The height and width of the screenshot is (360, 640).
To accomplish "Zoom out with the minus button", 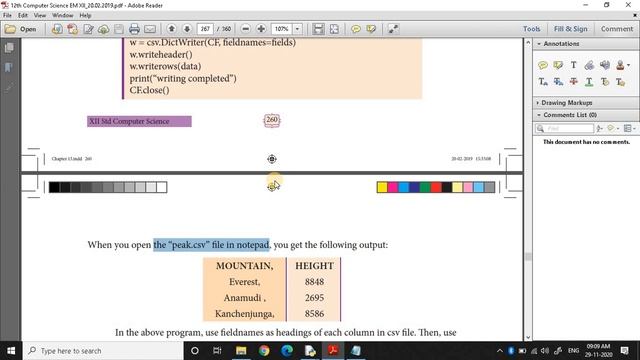I will click(245, 29).
